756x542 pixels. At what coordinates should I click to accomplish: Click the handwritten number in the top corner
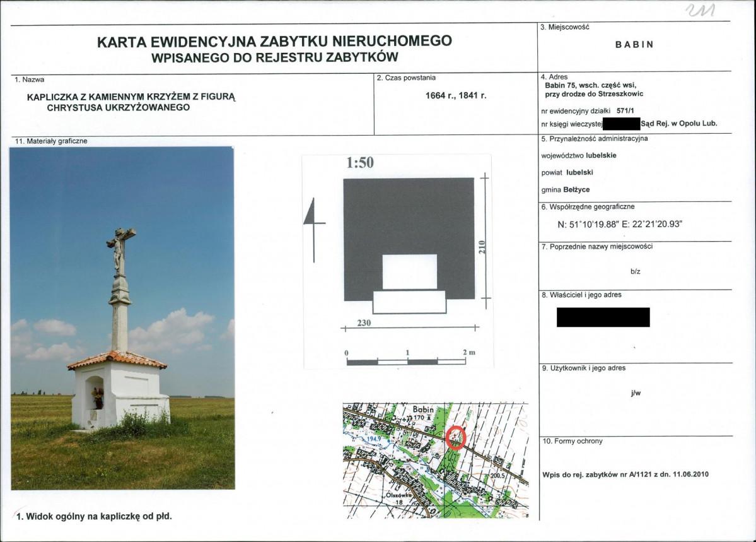(x=701, y=11)
